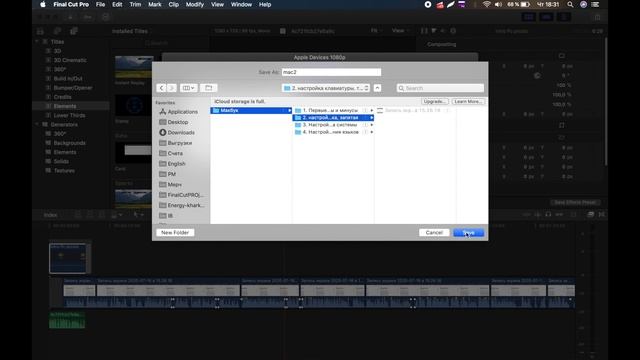
Task: Select Lower Thirds titles category
Action: tap(69, 115)
